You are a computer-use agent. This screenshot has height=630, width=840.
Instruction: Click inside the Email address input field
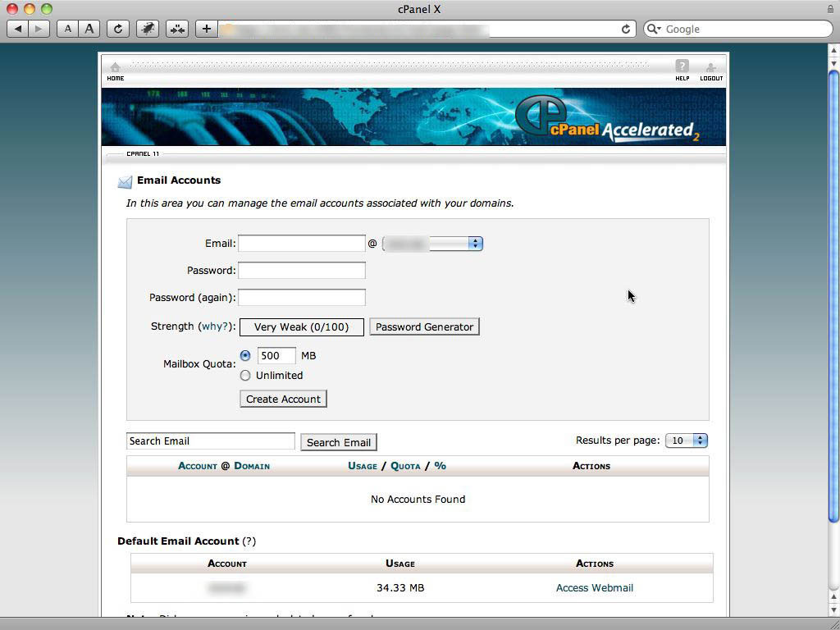pos(301,243)
